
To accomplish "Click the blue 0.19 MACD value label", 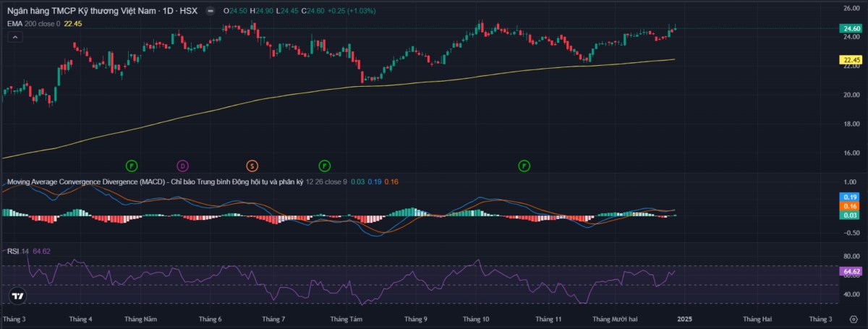I will pos(849,197).
